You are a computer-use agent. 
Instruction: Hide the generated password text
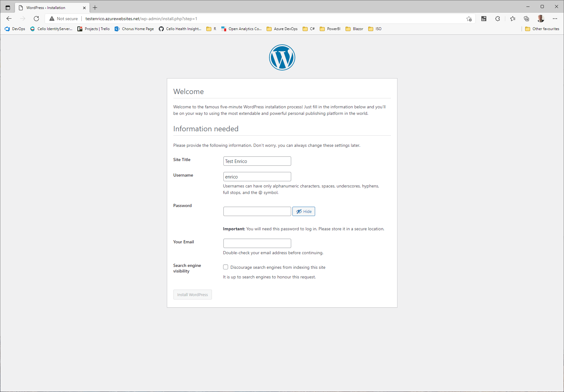pyautogui.click(x=304, y=211)
